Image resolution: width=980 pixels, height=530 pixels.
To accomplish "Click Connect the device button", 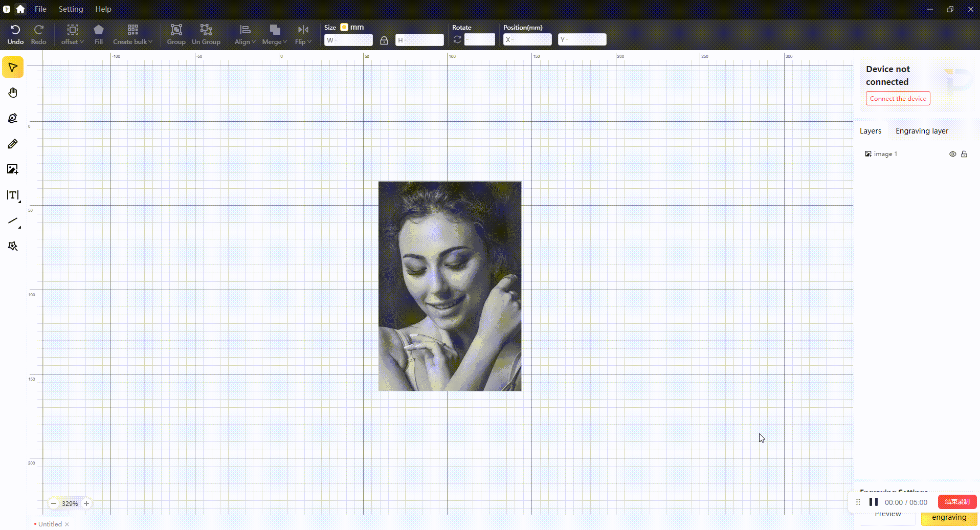I will (898, 99).
